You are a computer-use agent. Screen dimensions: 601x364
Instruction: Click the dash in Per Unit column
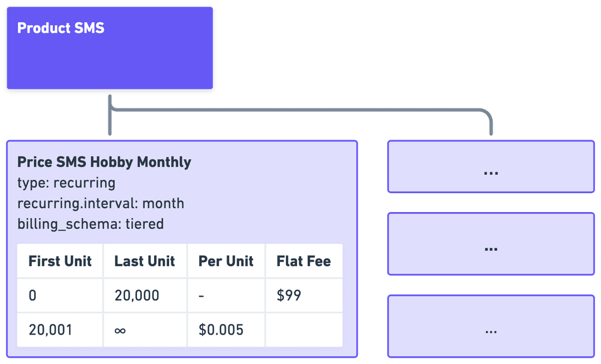201,295
